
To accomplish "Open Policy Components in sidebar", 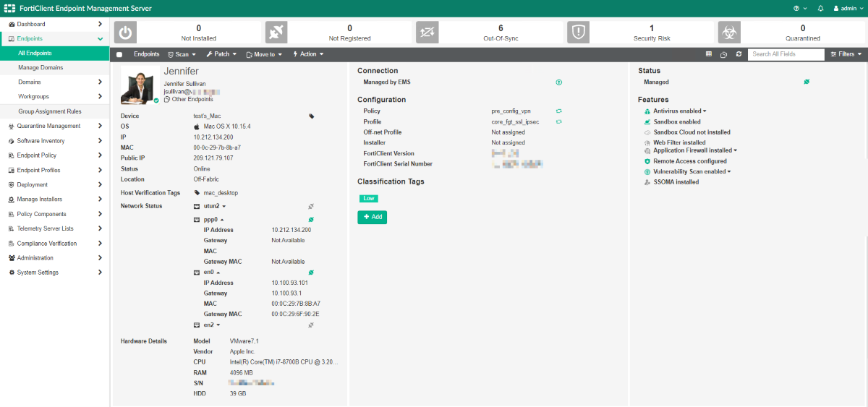I will (54, 214).
